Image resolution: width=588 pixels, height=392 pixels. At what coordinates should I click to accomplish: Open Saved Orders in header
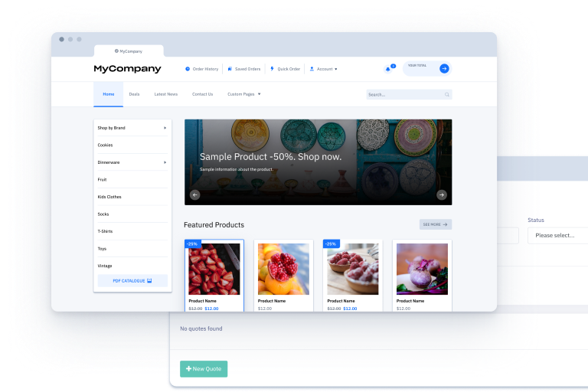(244, 69)
